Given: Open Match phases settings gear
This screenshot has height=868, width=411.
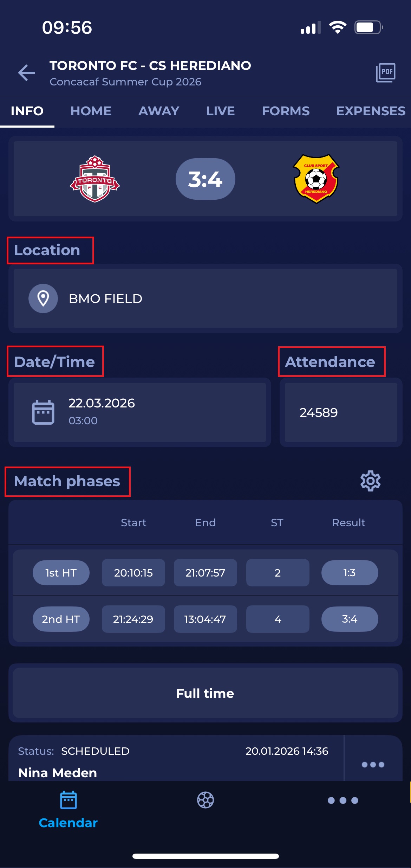Looking at the screenshot, I should click(370, 481).
